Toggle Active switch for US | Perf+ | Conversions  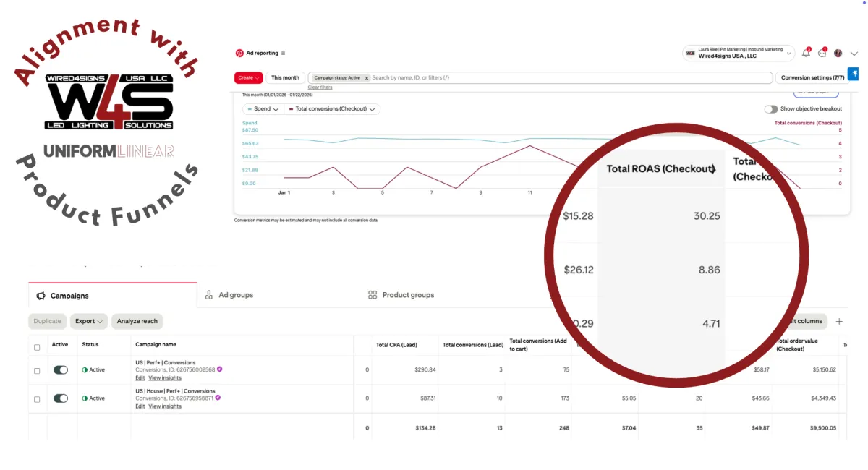click(61, 369)
